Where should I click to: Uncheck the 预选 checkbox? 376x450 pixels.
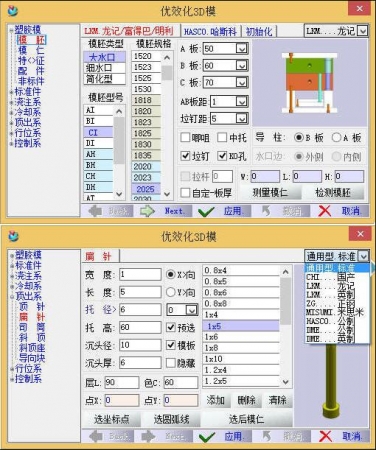[171, 328]
